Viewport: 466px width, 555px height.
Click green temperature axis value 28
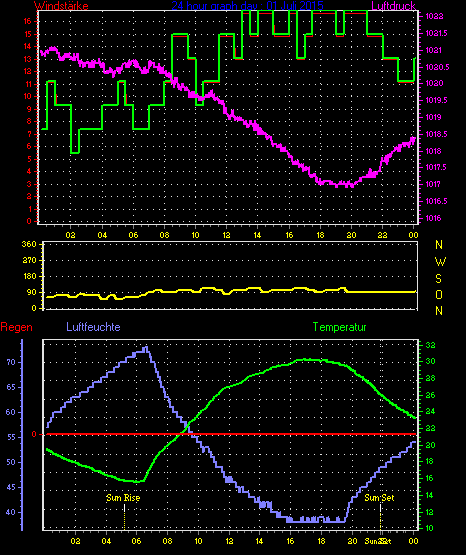click(x=430, y=378)
